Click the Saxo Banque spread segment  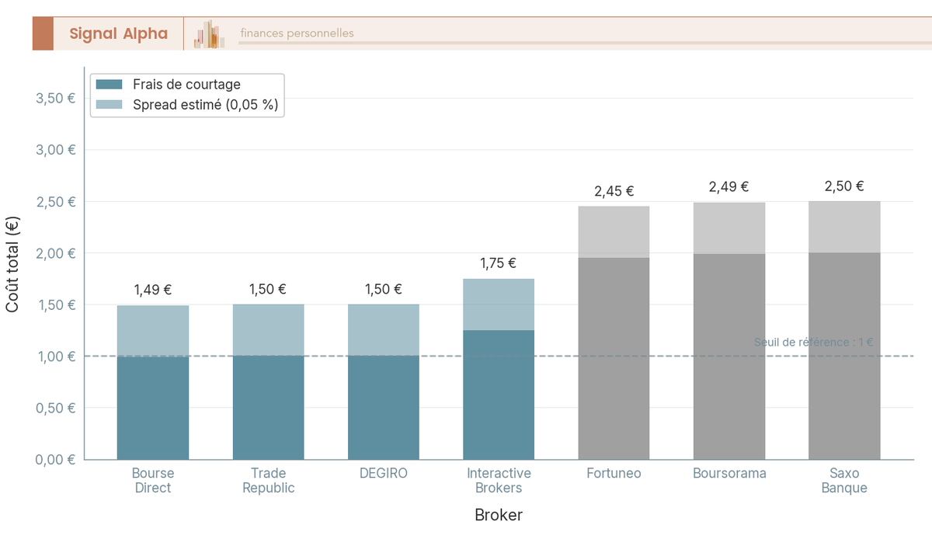(x=844, y=227)
